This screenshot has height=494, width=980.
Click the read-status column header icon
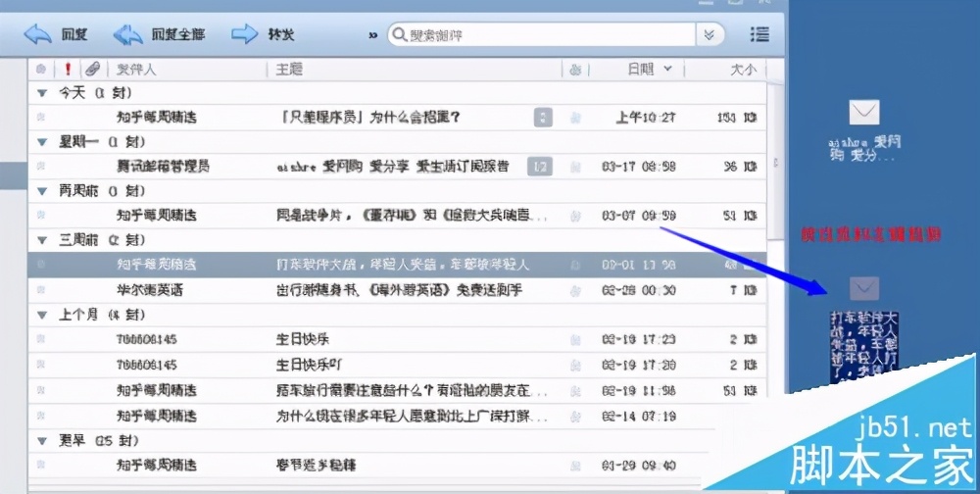[x=41, y=69]
